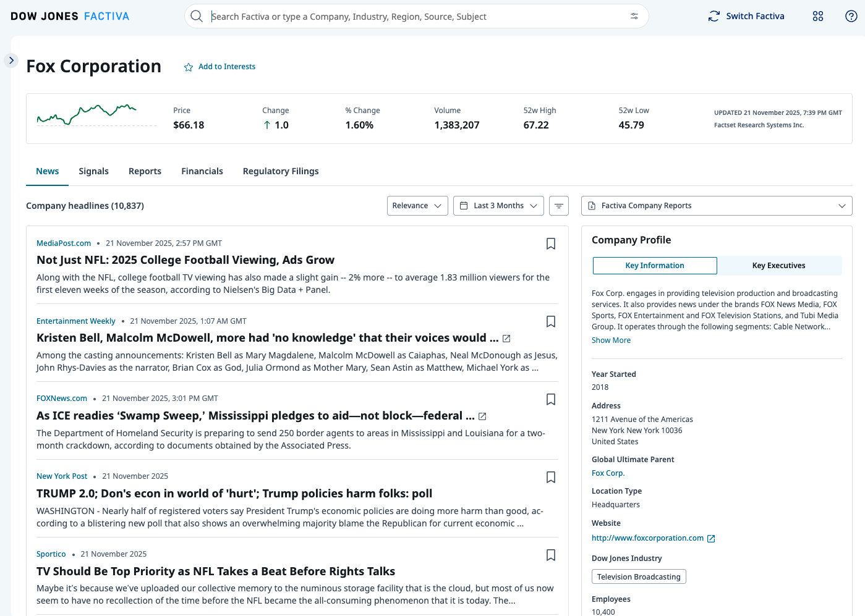The height and width of the screenshot is (616, 865).
Task: Open the Reports tab
Action: pyautogui.click(x=145, y=171)
